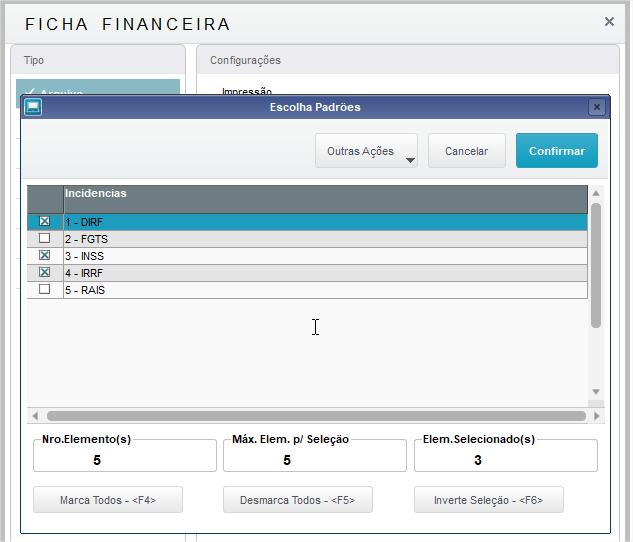Viewport: 633px width, 542px height.
Task: Click Desmarca Todos - <F5> button
Action: [298, 500]
